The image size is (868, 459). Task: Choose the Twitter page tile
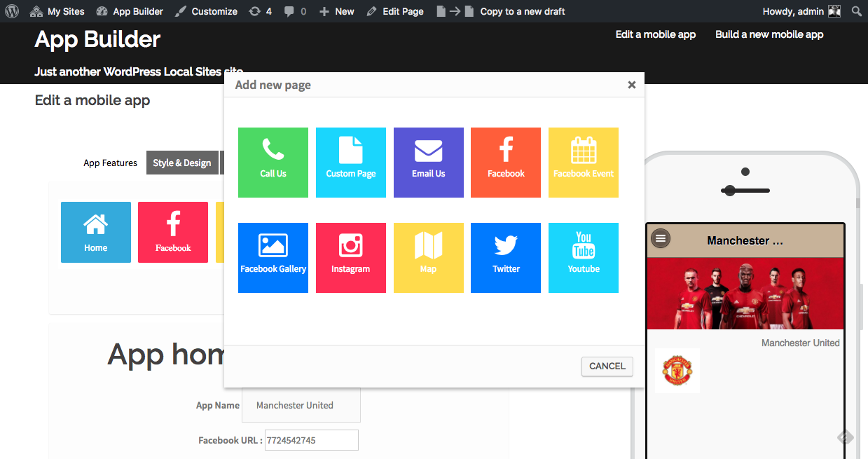(506, 258)
